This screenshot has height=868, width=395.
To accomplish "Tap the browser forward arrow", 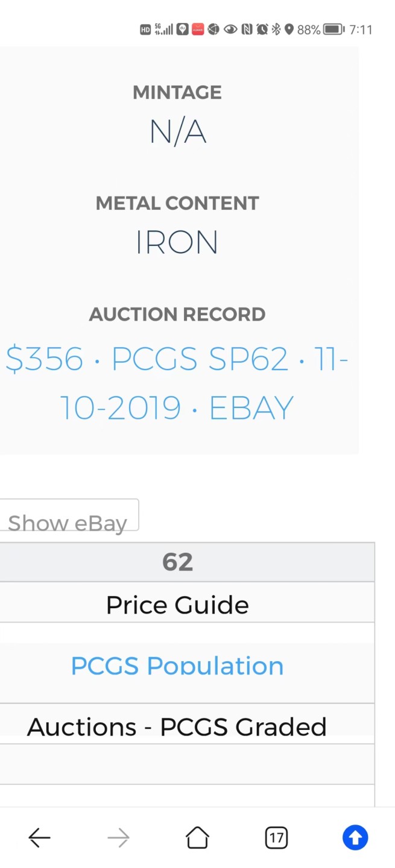I will pyautogui.click(x=118, y=837).
